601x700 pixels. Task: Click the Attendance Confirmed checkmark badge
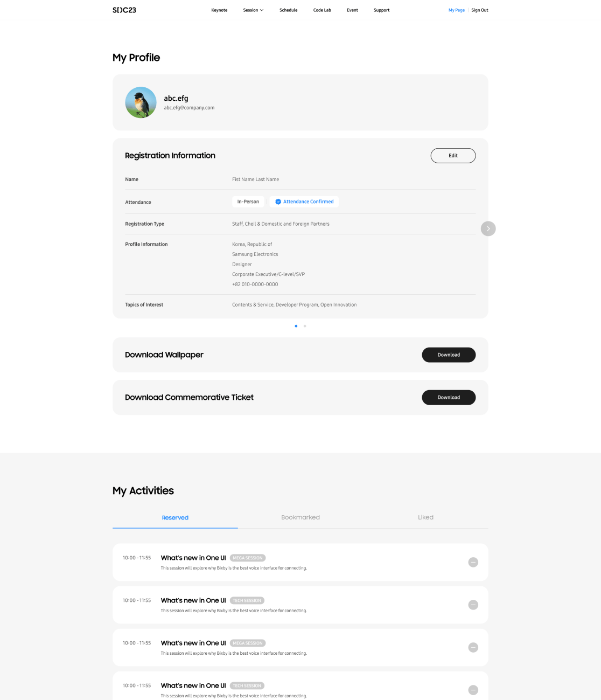[x=278, y=202]
